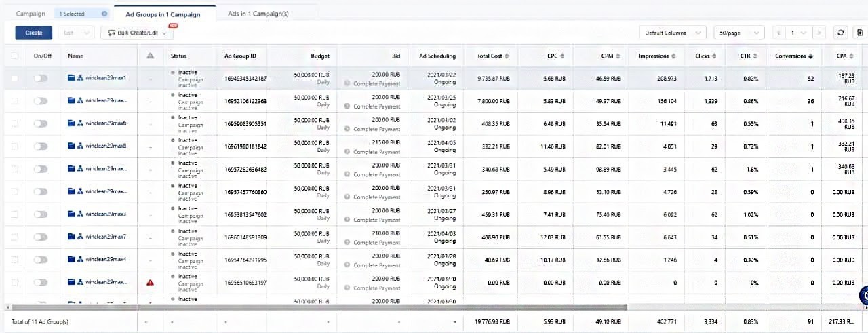Sort table by Impressions
Viewport: 868px width, 333px height.
pos(673,56)
